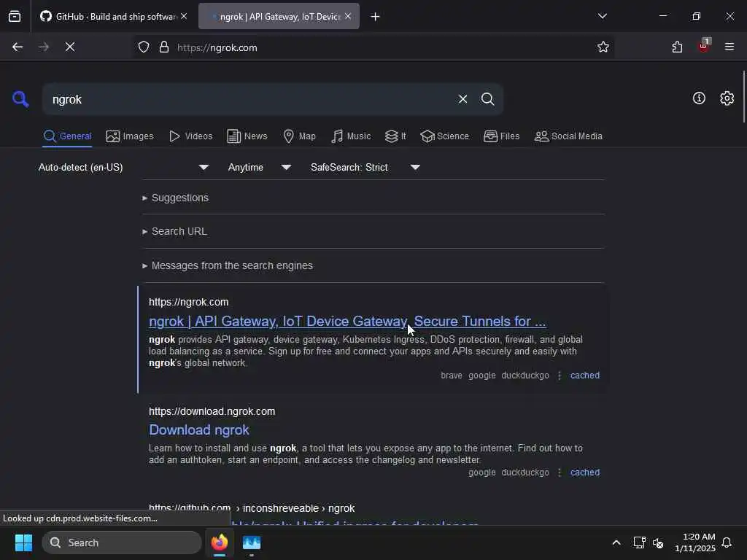Viewport: 747px width, 560px height.
Task: Open the Windows Start menu
Action: click(23, 542)
